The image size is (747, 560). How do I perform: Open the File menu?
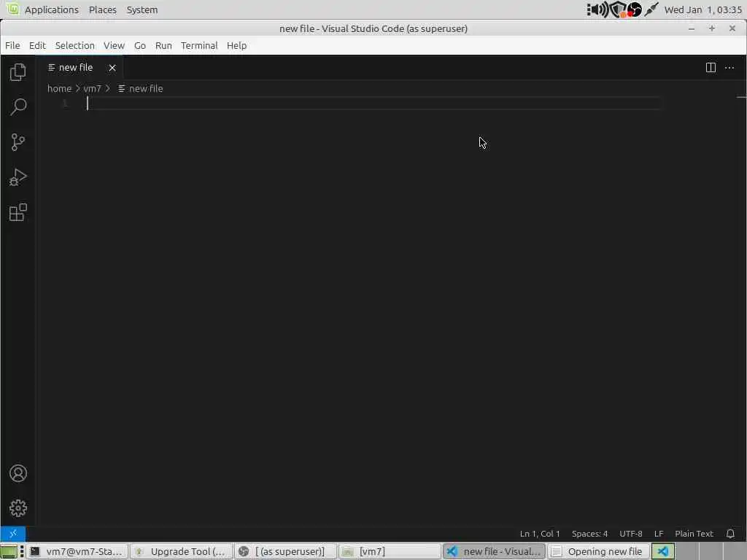click(12, 46)
